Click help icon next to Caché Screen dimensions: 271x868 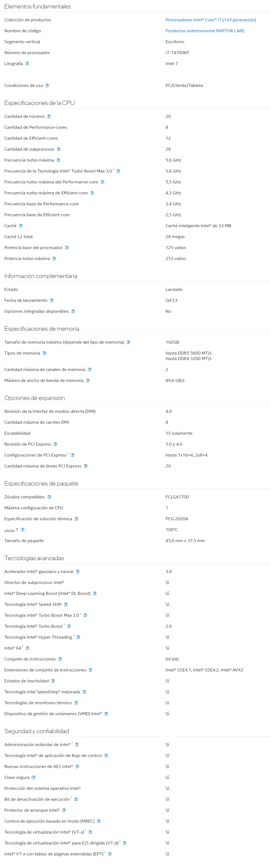click(x=21, y=226)
